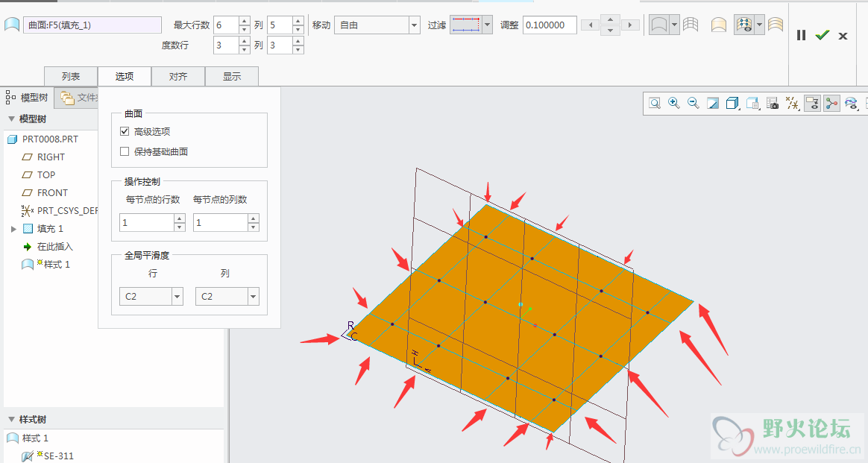Decrease 每节点的列数 with down arrow
The width and height of the screenshot is (868, 463).
(x=253, y=227)
